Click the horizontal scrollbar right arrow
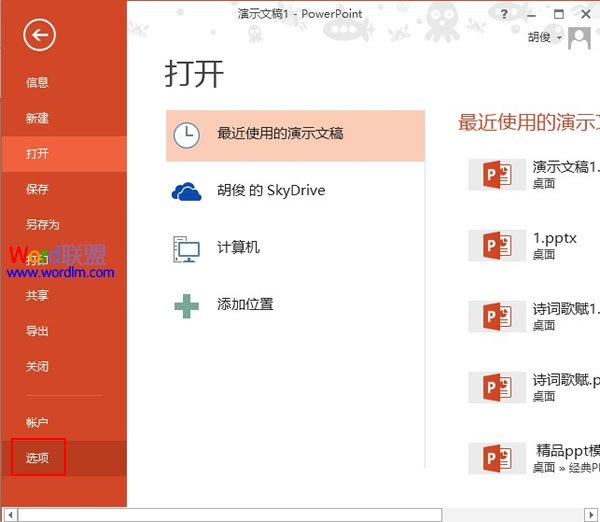This screenshot has width=600, height=522. pyautogui.click(x=590, y=515)
